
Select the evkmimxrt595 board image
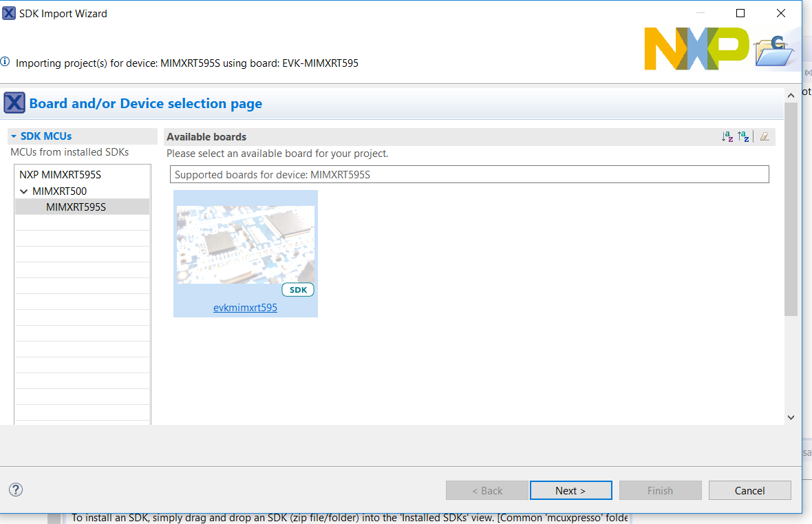click(246, 244)
